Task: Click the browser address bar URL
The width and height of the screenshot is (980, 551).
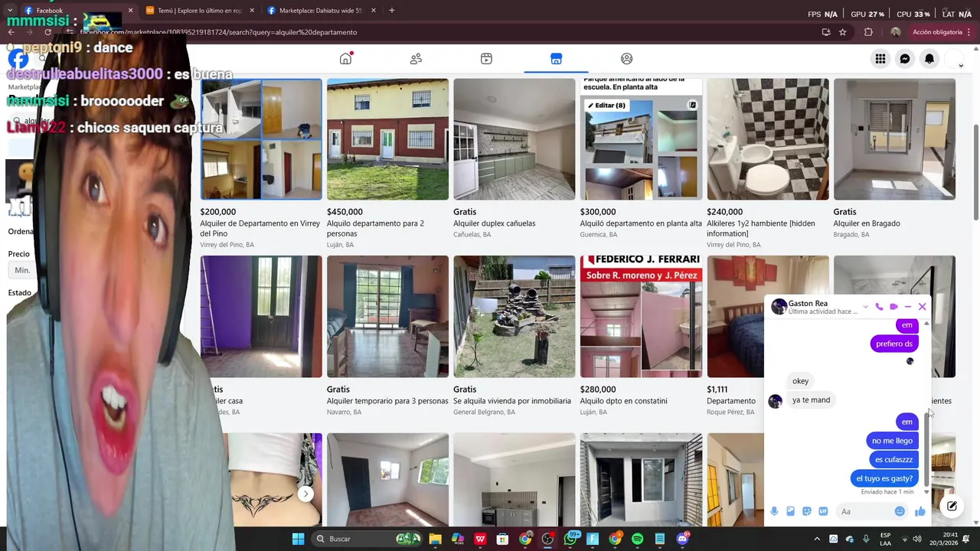Action: (218, 32)
